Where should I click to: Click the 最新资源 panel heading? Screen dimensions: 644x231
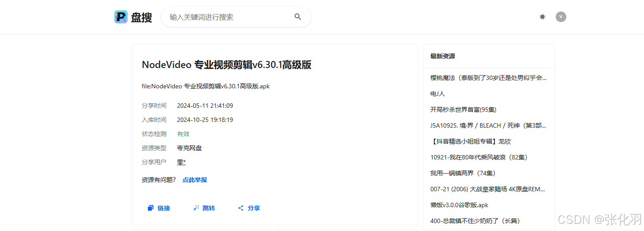click(x=443, y=56)
